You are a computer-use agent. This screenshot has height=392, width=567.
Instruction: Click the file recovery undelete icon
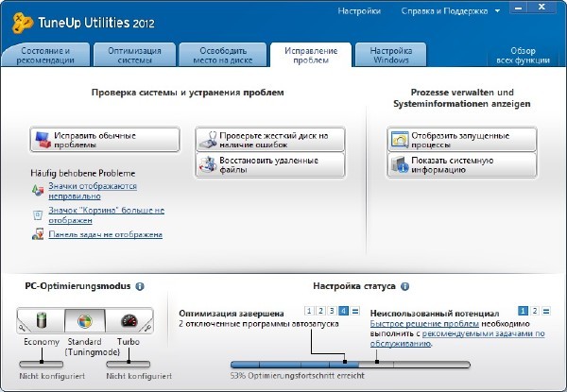[208, 164]
